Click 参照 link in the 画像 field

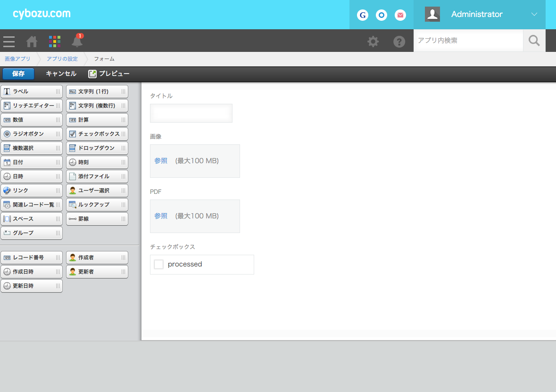pos(161,161)
